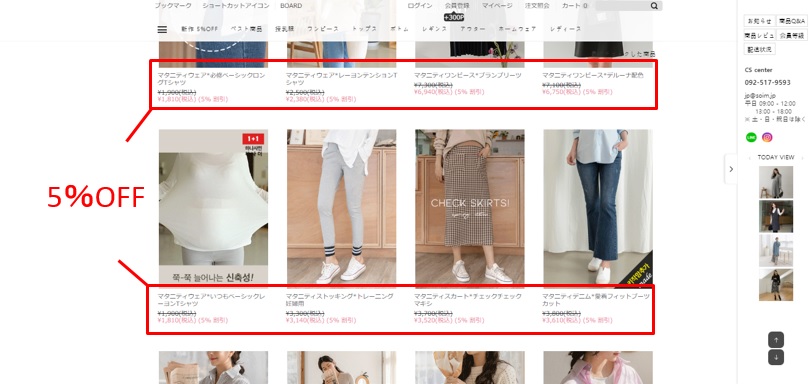The height and width of the screenshot is (384, 811).
Task: View the カート 0 cart
Action: pos(574,6)
